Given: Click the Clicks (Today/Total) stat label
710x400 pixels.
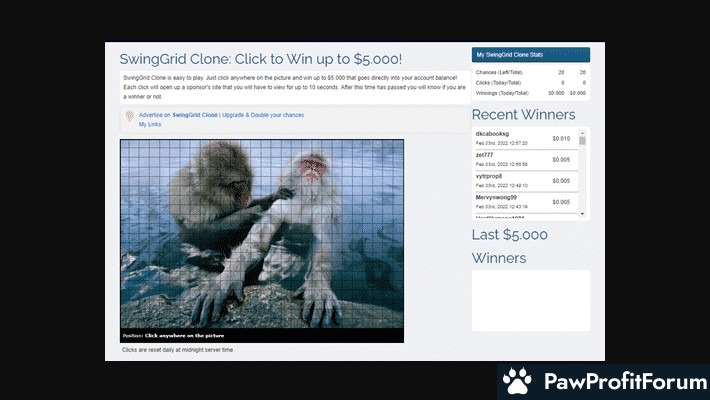Looking at the screenshot, I should tap(498, 83).
